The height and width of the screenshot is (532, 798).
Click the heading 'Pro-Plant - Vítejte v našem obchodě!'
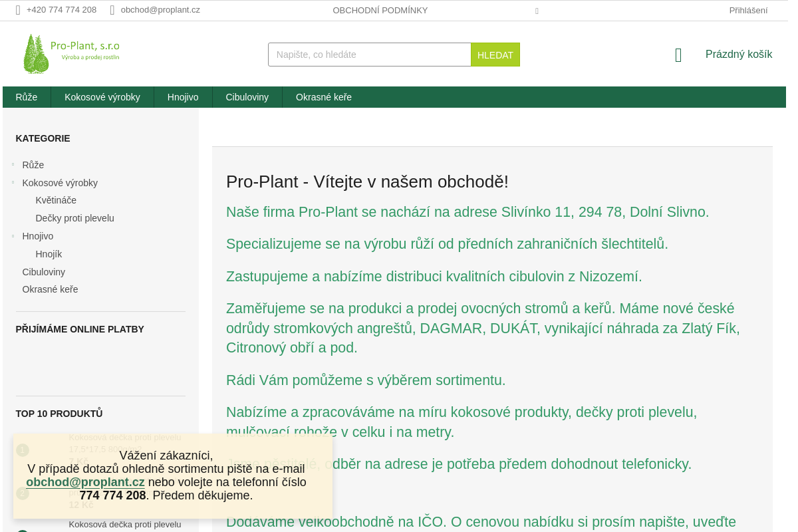pos(367,182)
